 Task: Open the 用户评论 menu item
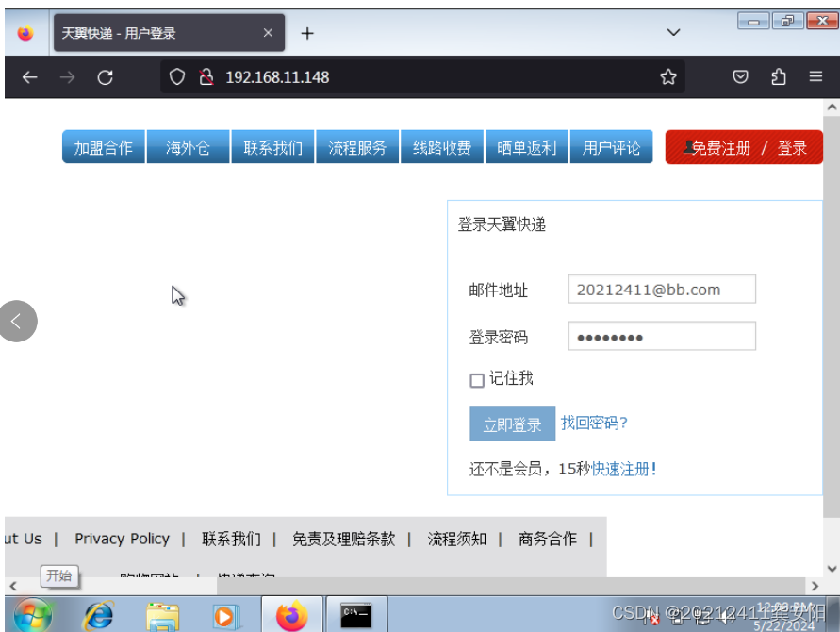coord(611,147)
